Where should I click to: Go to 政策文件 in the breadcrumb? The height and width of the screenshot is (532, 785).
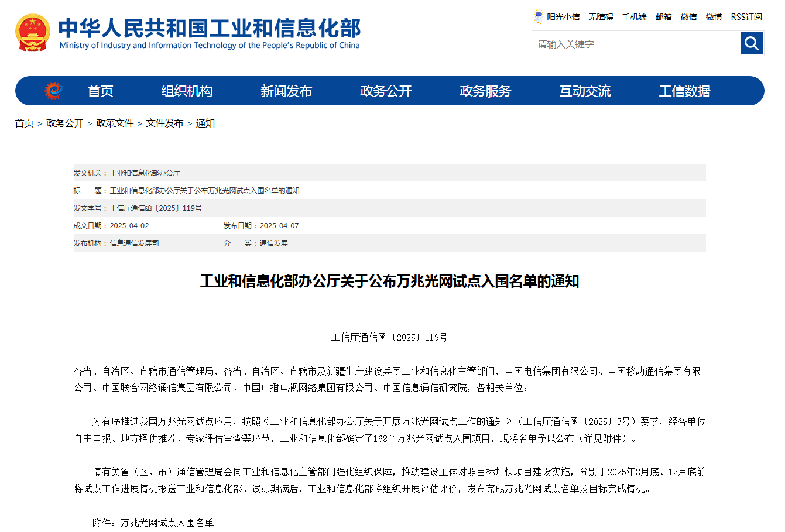[x=115, y=123]
